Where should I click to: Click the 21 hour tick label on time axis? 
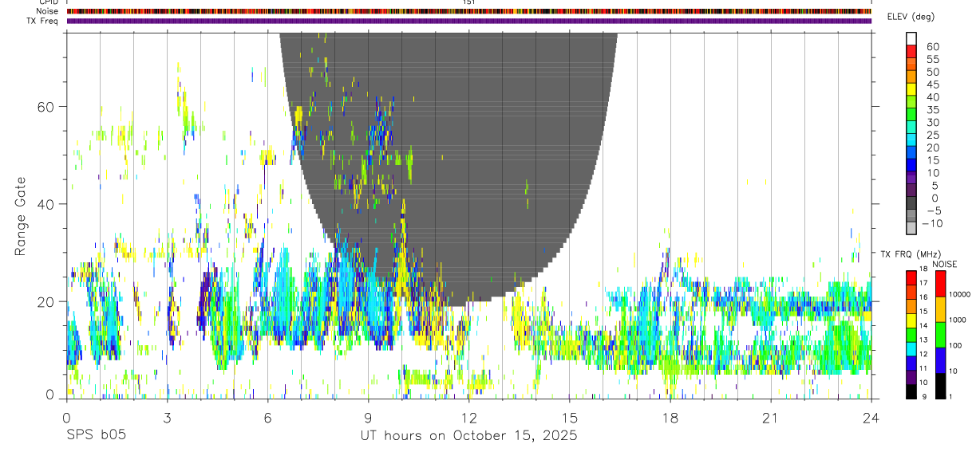click(771, 418)
